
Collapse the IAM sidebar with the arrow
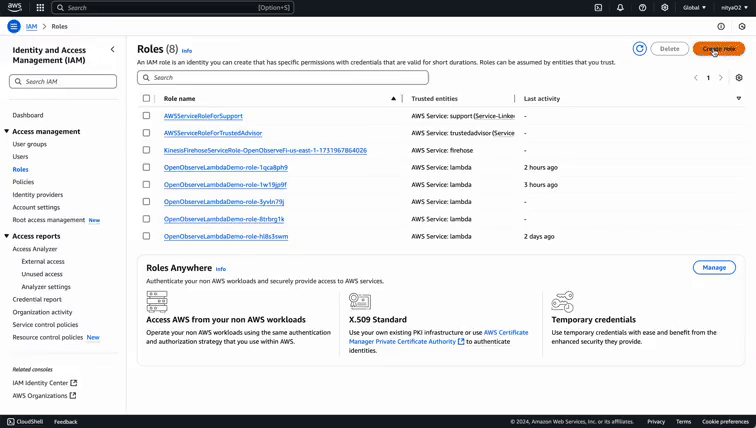pos(112,49)
